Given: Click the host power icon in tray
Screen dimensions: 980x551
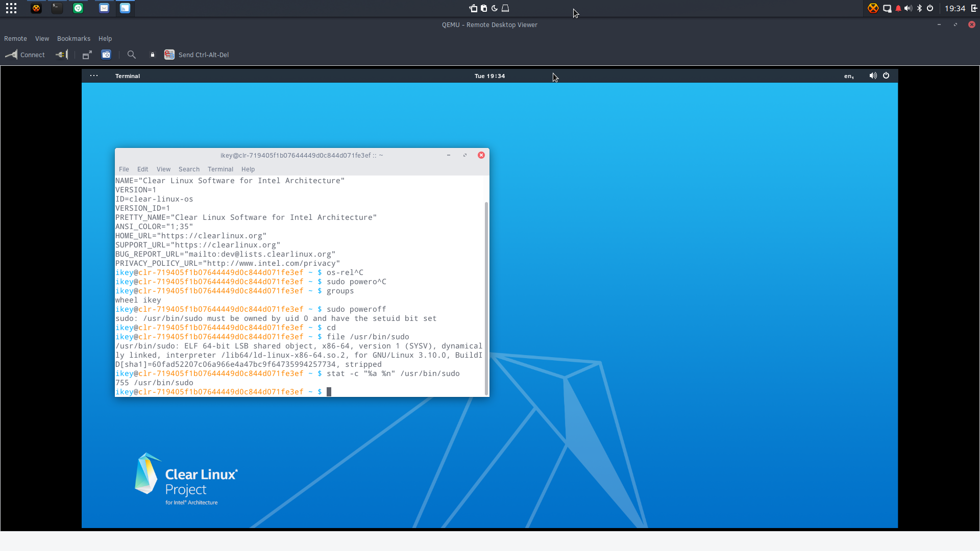Looking at the screenshot, I should click(x=930, y=8).
